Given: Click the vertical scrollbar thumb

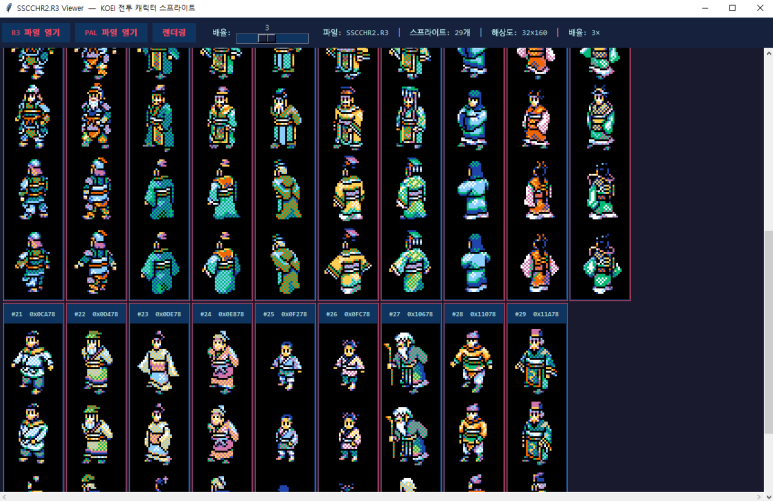Looking at the screenshot, I should (768, 332).
